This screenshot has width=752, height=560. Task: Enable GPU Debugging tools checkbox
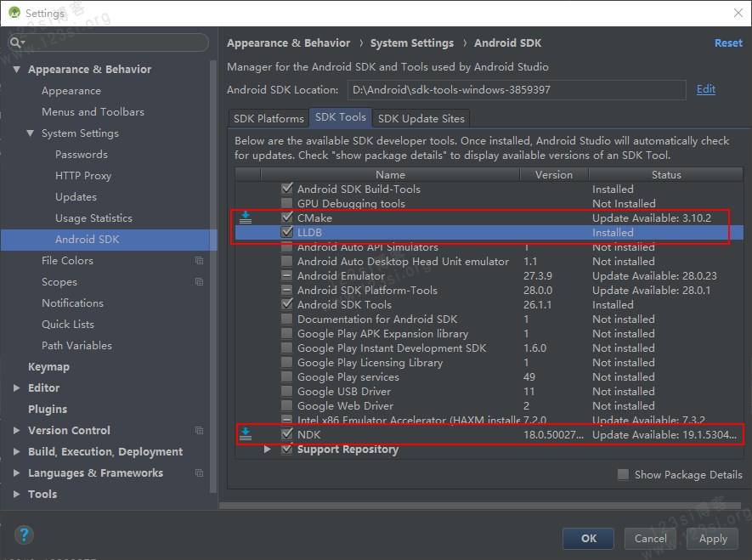point(287,203)
